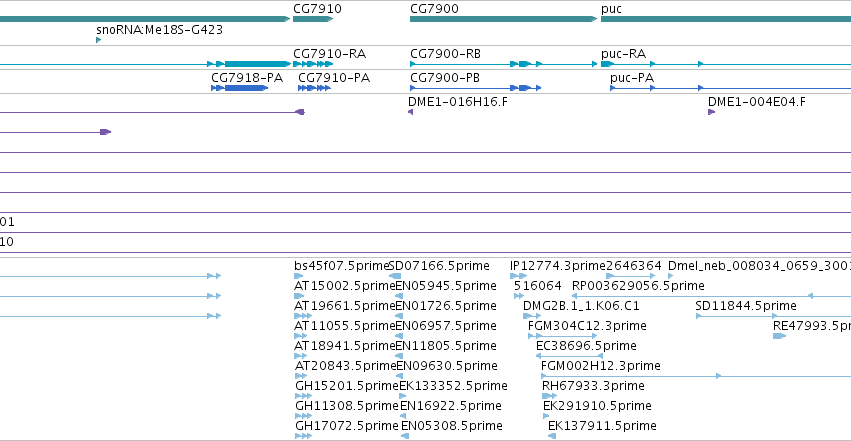This screenshot has height=441, width=851.
Task: Click the IP12774.3prime EST feature
Action: click(x=518, y=276)
